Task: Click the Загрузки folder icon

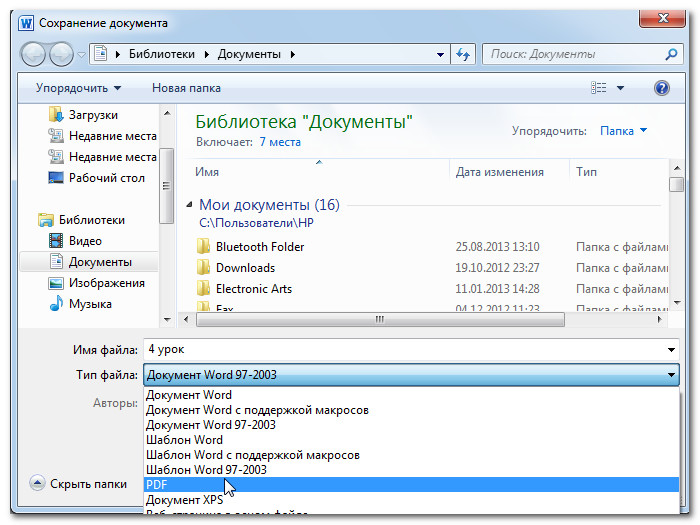Action: [56, 115]
